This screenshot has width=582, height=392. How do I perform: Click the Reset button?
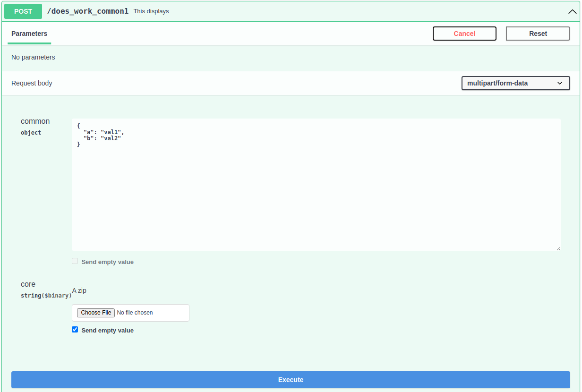click(538, 34)
